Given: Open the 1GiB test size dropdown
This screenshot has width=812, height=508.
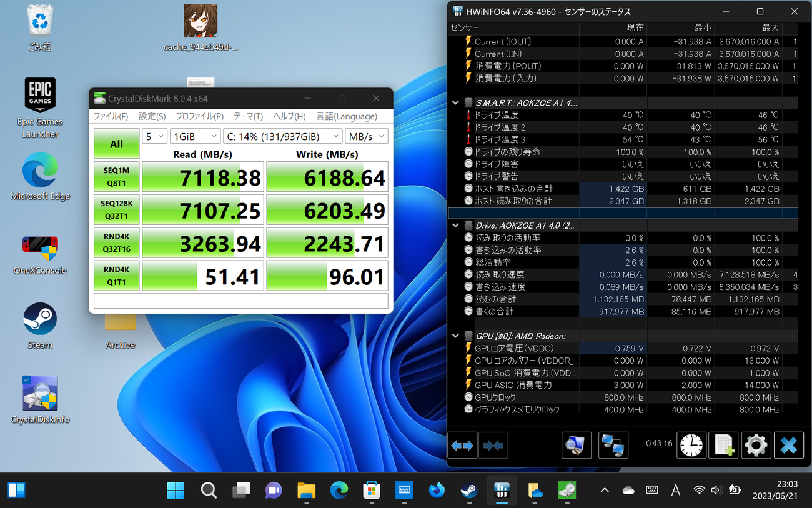Looking at the screenshot, I should (195, 136).
